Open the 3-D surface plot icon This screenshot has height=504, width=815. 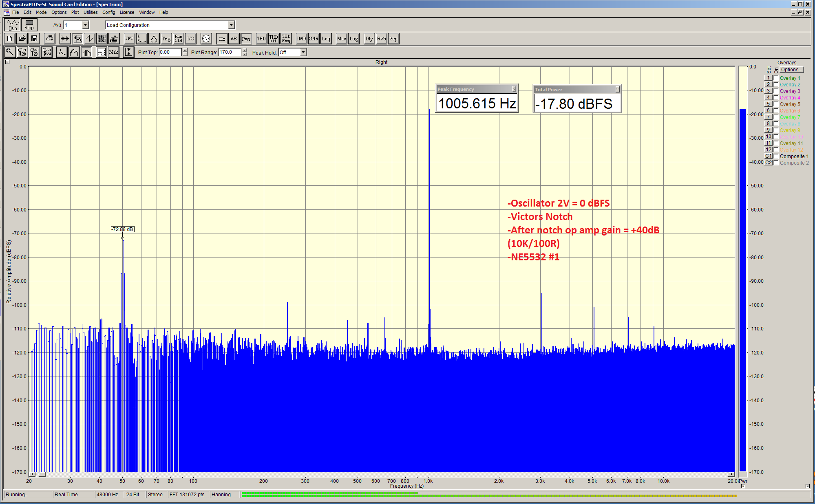[114, 39]
